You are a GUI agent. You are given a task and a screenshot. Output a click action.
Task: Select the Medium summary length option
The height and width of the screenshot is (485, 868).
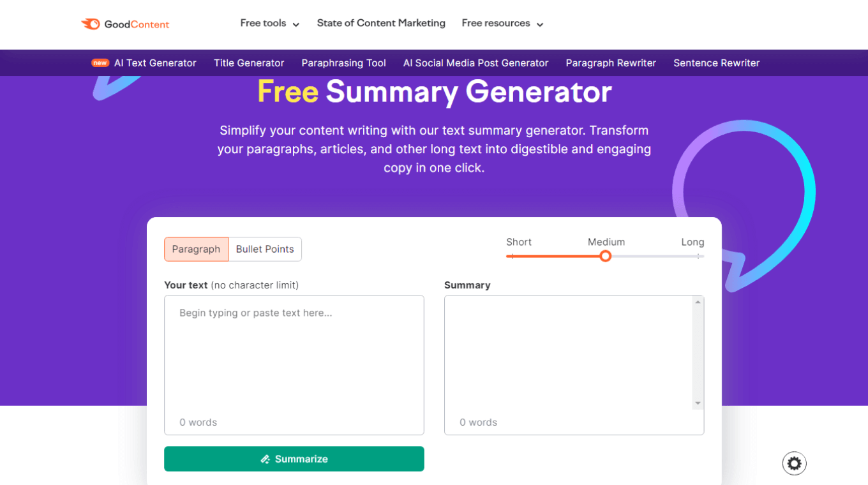coord(605,255)
